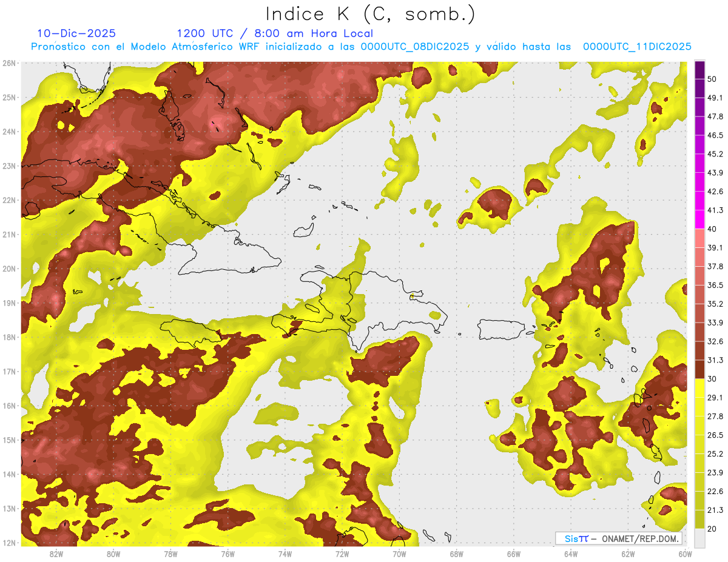Click the latitude label "14N"

point(9,474)
